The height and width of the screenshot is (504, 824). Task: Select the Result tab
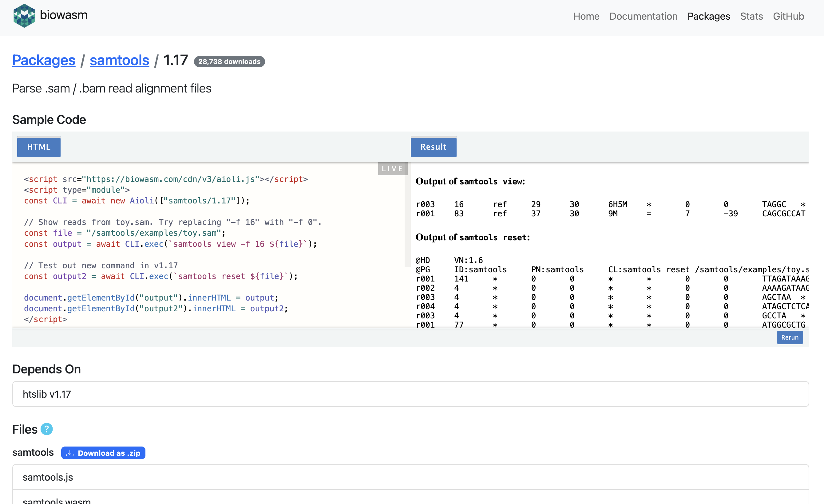433,147
